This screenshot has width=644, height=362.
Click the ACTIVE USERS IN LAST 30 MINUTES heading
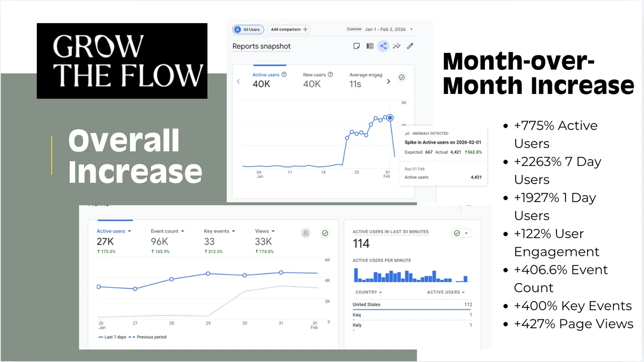click(x=390, y=232)
